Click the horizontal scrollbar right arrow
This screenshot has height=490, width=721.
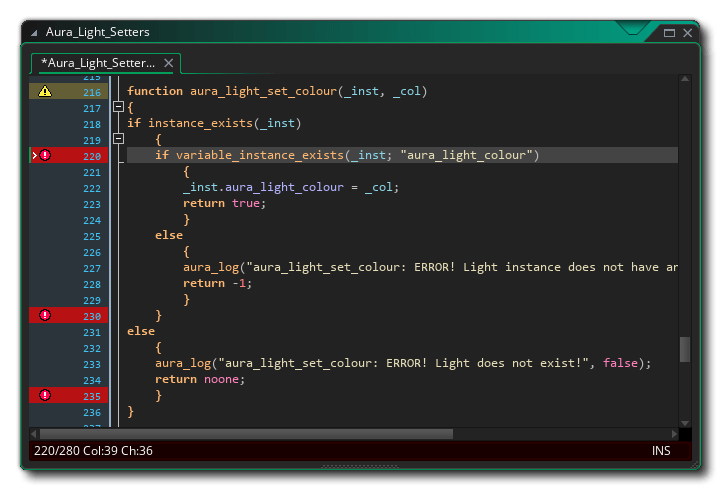[x=674, y=433]
